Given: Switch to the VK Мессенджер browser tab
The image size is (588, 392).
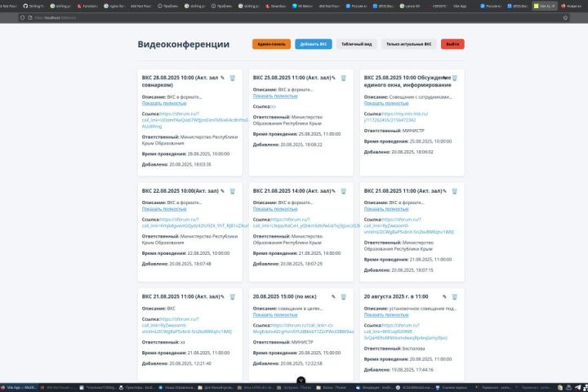Looking at the screenshot, I should [303, 6].
